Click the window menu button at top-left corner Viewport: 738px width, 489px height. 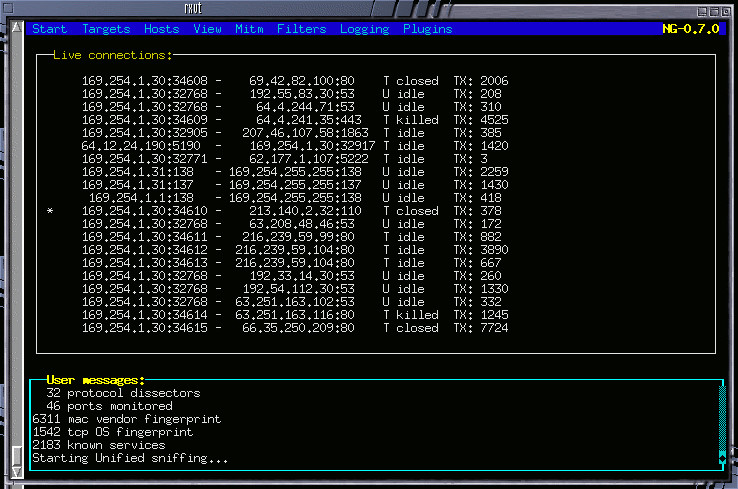pyautogui.click(x=8, y=8)
